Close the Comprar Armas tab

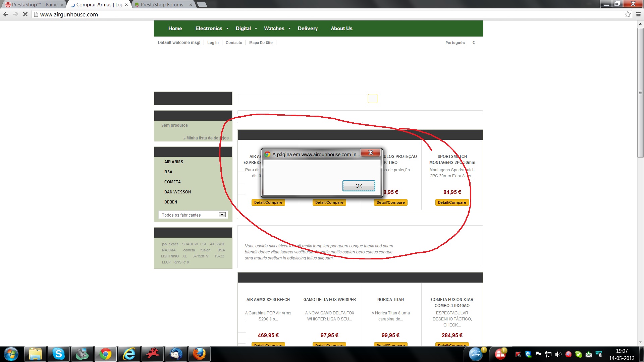126,5
